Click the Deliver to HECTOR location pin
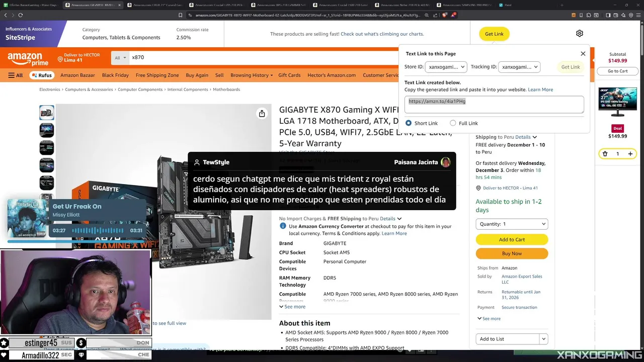 [x=60, y=59]
